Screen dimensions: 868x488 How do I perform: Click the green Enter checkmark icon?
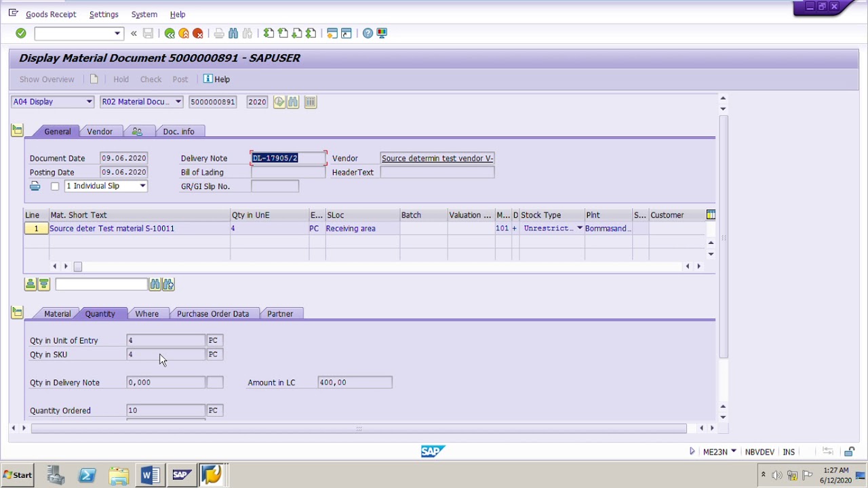pyautogui.click(x=21, y=33)
